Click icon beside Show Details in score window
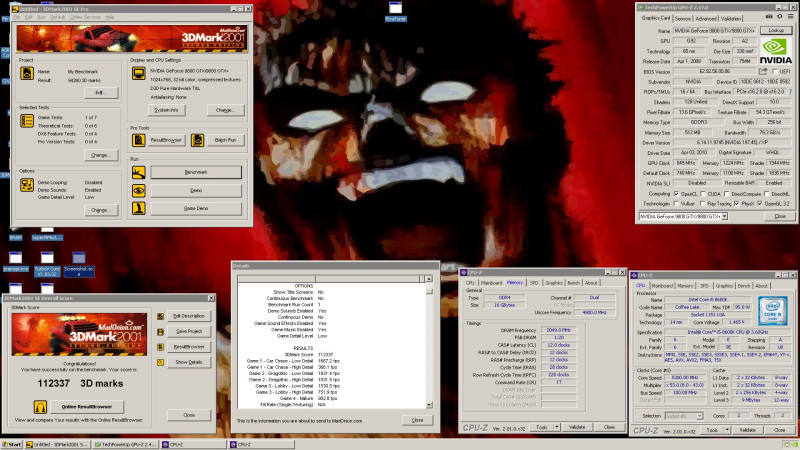The image size is (800, 450). [x=160, y=362]
